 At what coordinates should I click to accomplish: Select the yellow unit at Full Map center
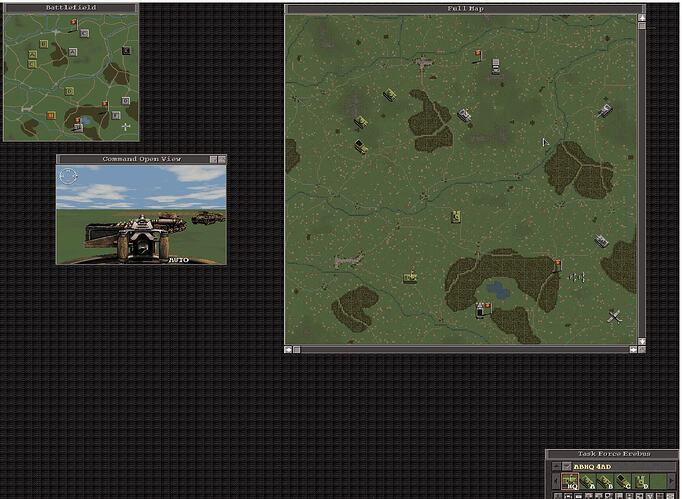456,216
